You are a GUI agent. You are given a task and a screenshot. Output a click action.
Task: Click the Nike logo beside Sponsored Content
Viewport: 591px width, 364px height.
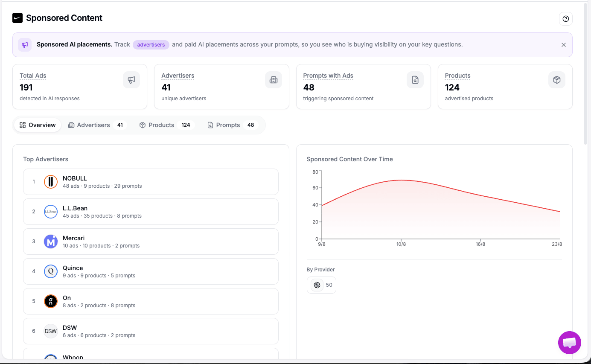coord(17,18)
